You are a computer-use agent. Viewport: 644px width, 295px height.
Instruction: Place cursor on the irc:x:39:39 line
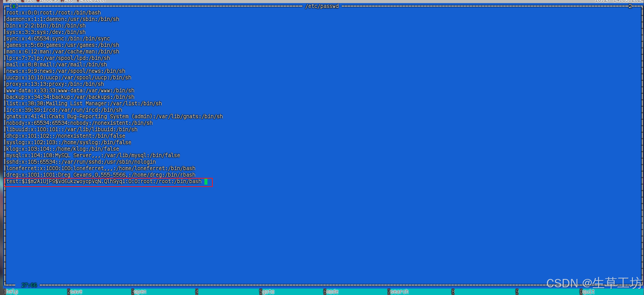pyautogui.click(x=64, y=110)
